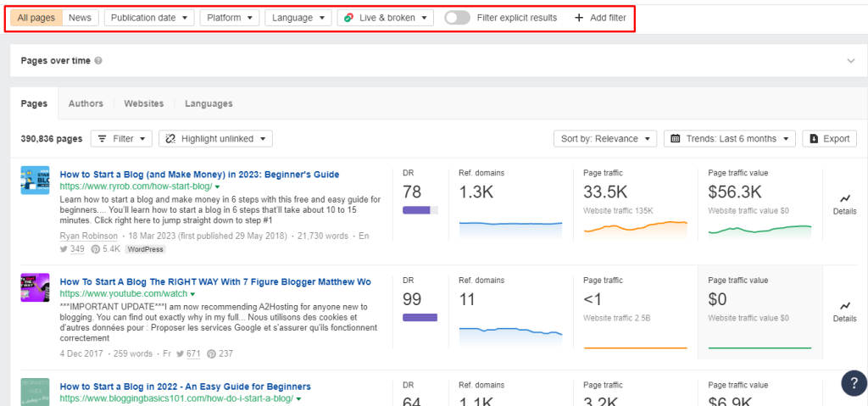This screenshot has height=406, width=868.
Task: Click the Website traffic 135K text
Action: tap(618, 210)
